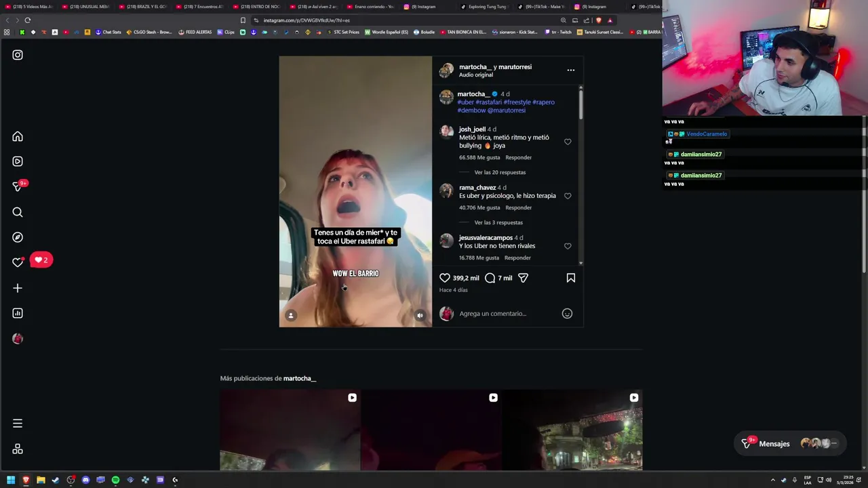Screen dimensions: 868x488
Task: Toggle video sound with speaker icon
Action: [420, 315]
